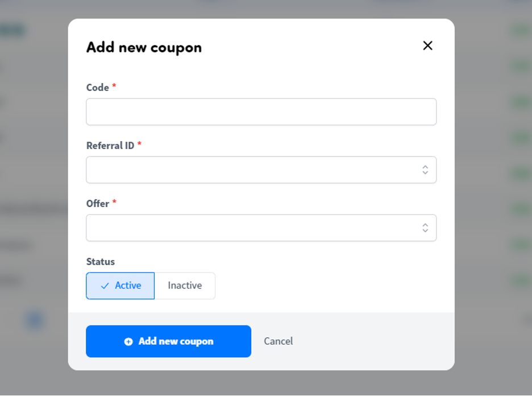The image size is (532, 396).
Task: Click the up-down chevron icon in Offer
Action: pyautogui.click(x=425, y=228)
